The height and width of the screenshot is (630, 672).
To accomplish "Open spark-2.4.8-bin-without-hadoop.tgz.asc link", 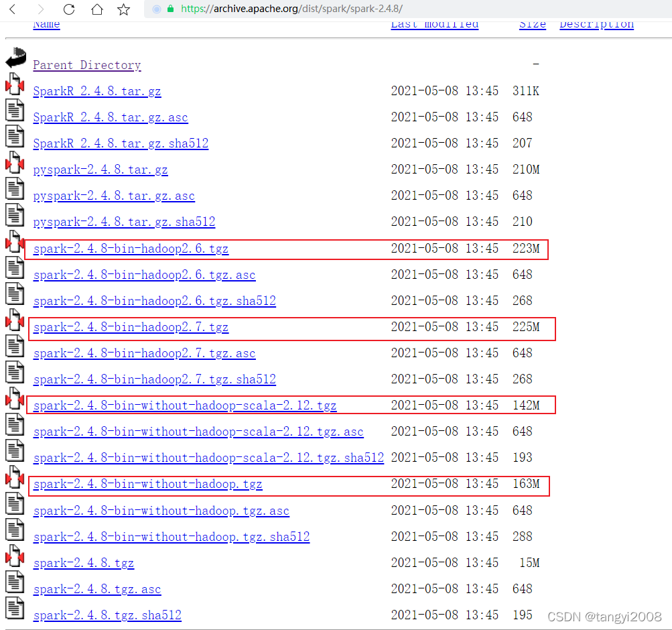I will tap(161, 511).
